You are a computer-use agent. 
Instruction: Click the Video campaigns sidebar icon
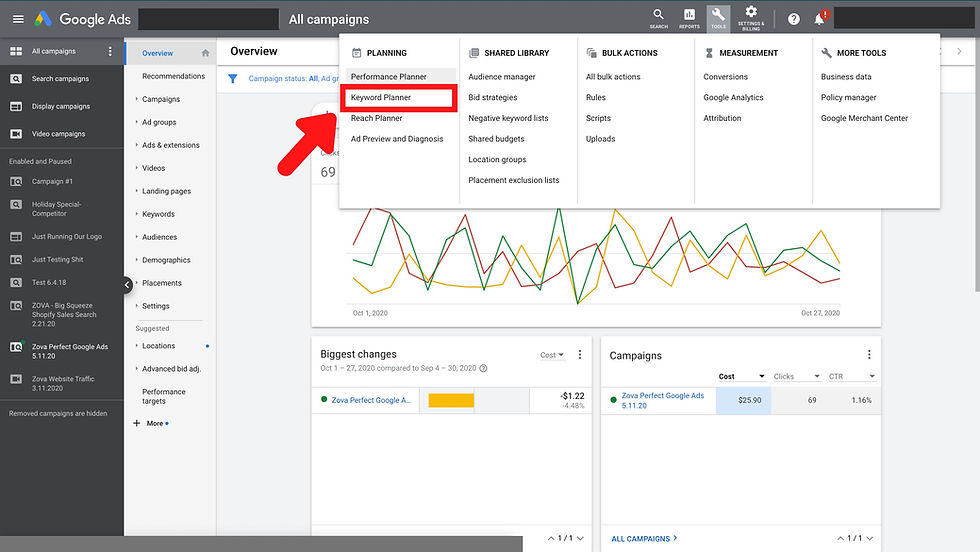pos(16,134)
